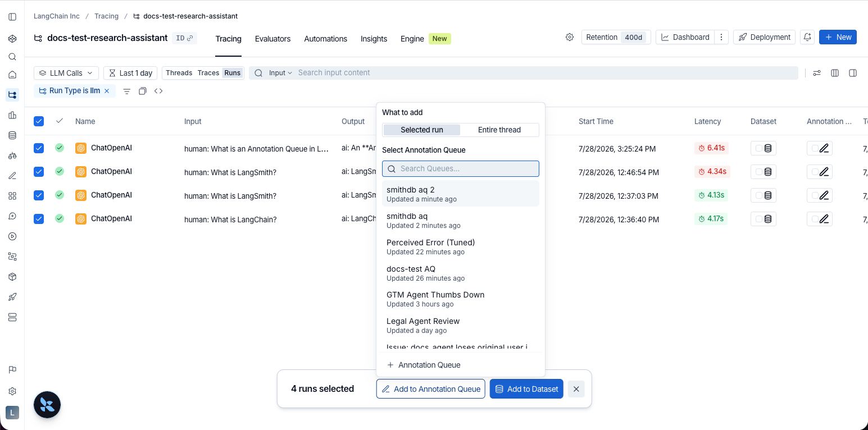Open settings gear at sidebar bottom
This screenshot has height=430, width=868.
click(12, 391)
